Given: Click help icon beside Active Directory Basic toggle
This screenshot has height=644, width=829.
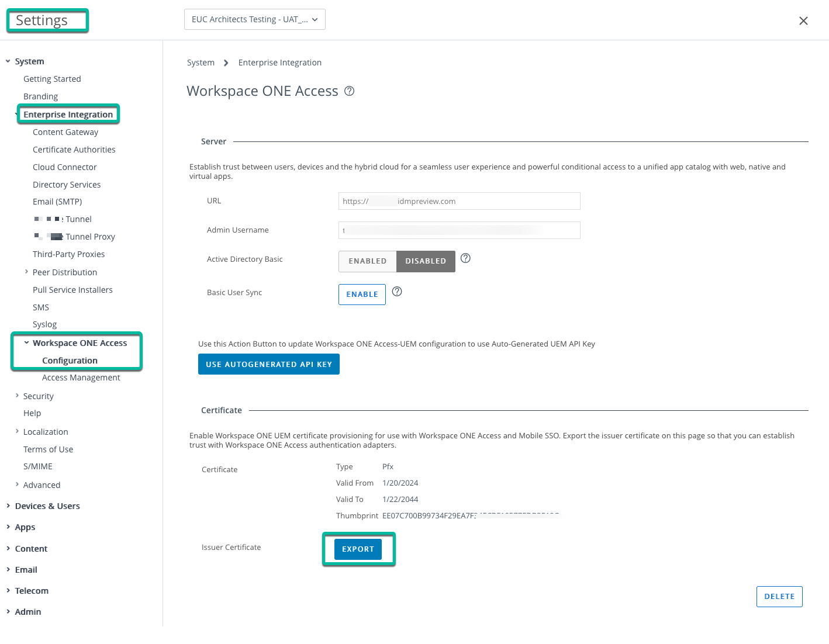Looking at the screenshot, I should coord(465,258).
